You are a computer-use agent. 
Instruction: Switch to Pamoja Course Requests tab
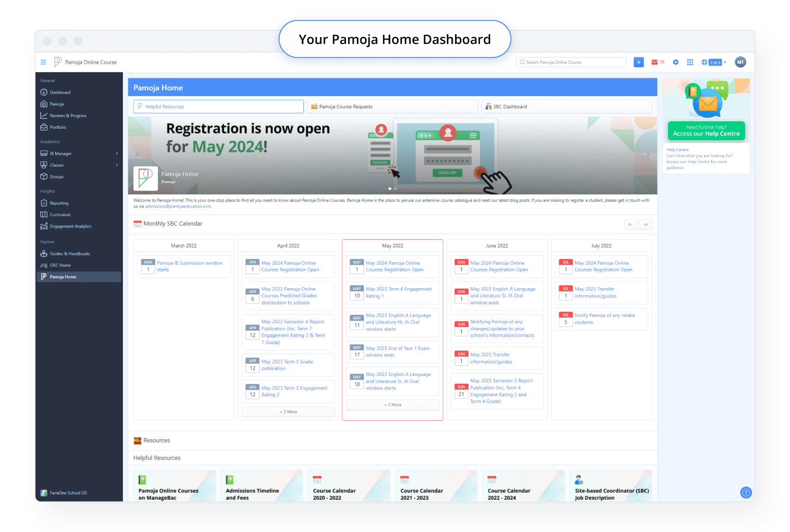[x=393, y=107]
